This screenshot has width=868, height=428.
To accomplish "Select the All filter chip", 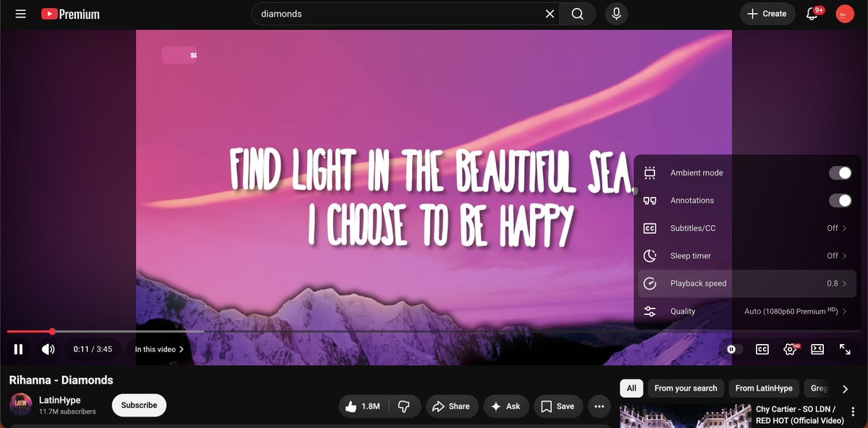I will point(631,388).
